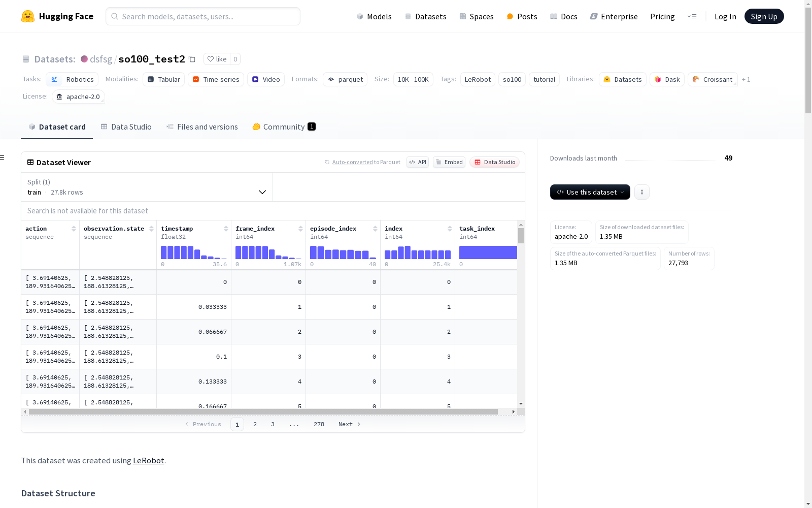Click the so100 tag
The height and width of the screenshot is (508, 812).
click(x=512, y=80)
